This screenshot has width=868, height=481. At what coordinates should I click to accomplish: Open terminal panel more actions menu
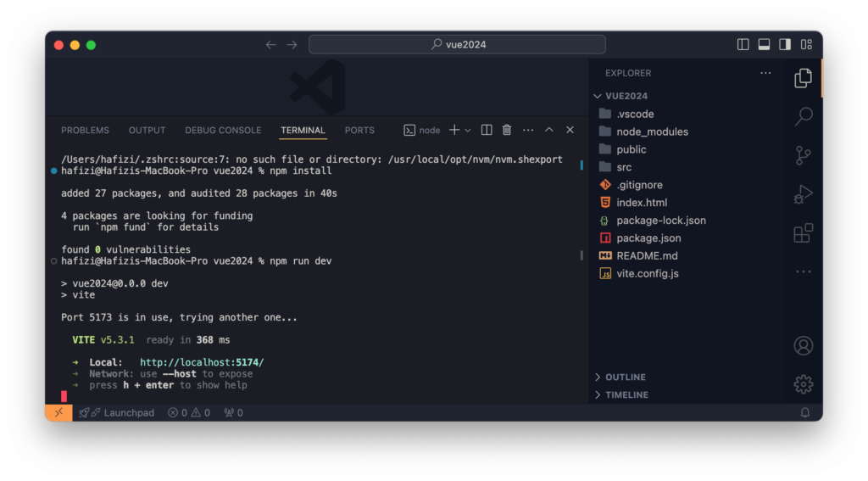coord(528,131)
